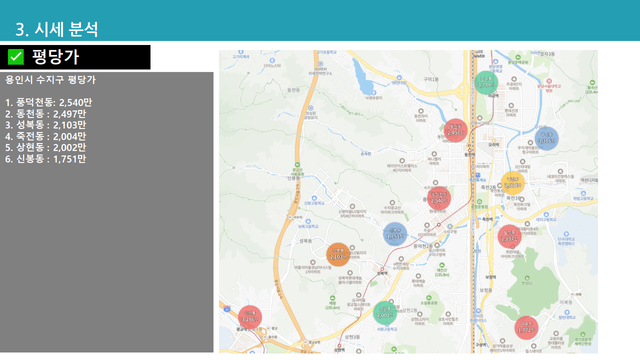
Task: Select the red marker at bottom-left map corner
Action: [250, 317]
